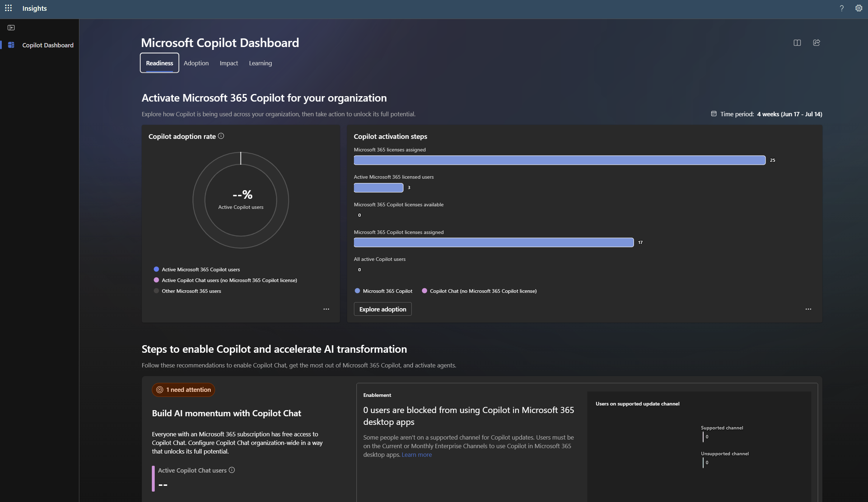Toggle Microsoft 365 Copilot legend in activation steps
Screen dimensions: 868x502
tap(383, 291)
